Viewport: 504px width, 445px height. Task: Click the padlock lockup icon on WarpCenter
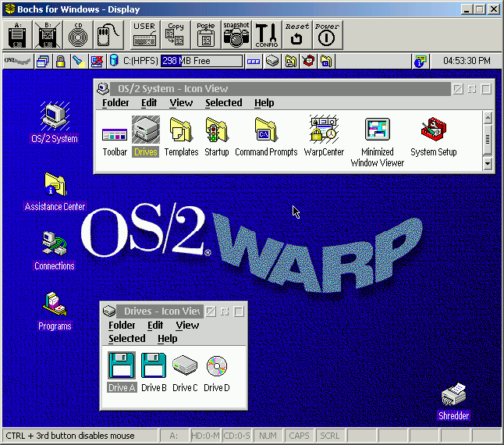pos(60,61)
